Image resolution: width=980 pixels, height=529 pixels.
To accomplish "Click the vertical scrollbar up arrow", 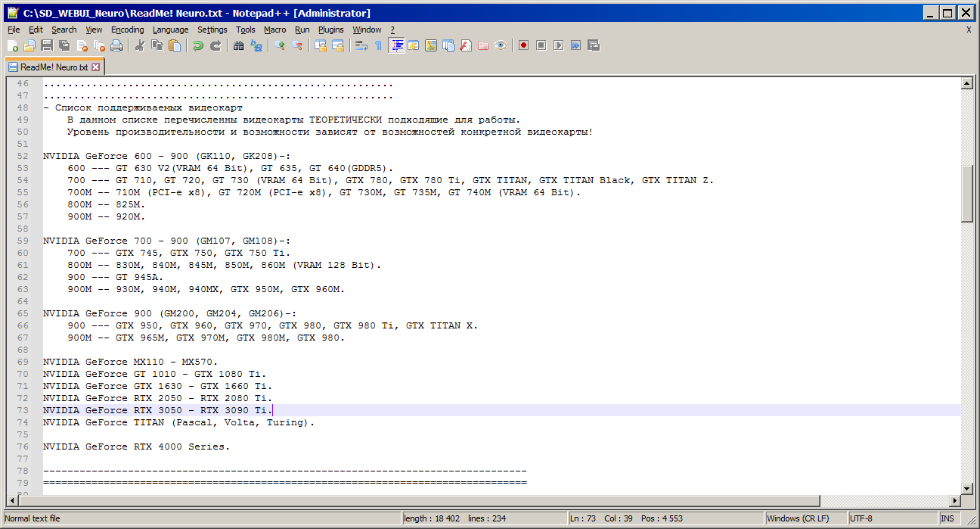I will [967, 84].
